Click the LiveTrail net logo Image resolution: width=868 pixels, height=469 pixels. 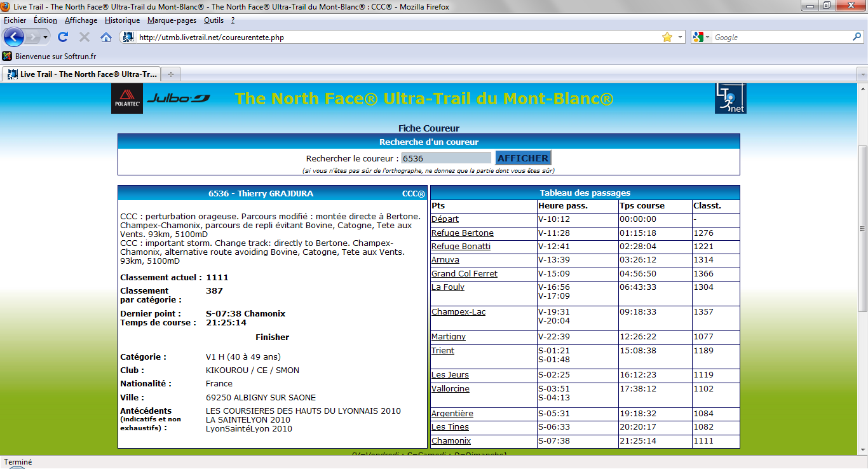point(731,99)
